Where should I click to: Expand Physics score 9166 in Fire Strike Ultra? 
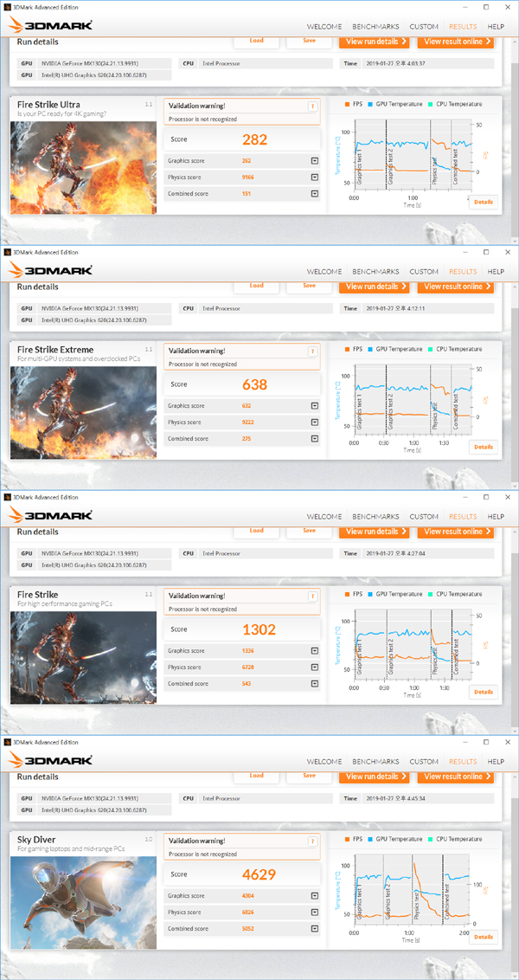[x=314, y=177]
